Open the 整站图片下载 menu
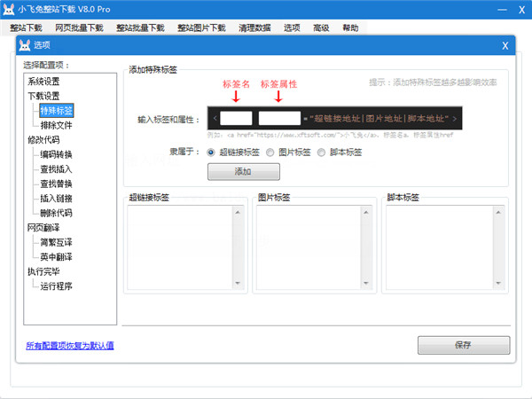 tap(201, 27)
